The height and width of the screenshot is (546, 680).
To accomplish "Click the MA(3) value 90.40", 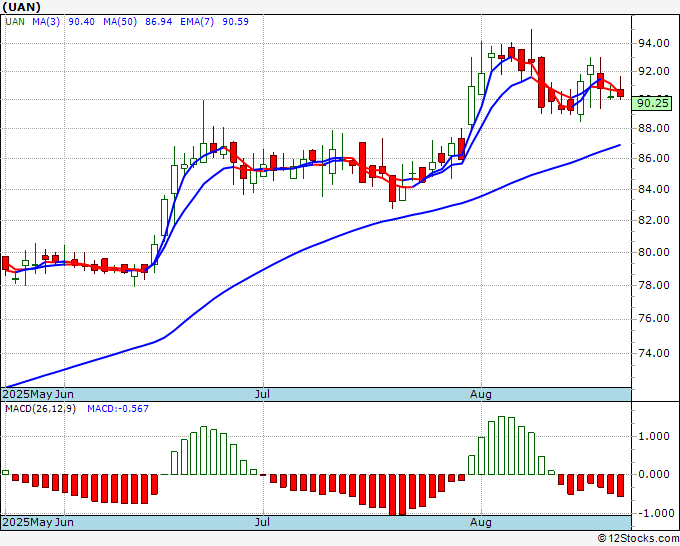I will point(81,22).
